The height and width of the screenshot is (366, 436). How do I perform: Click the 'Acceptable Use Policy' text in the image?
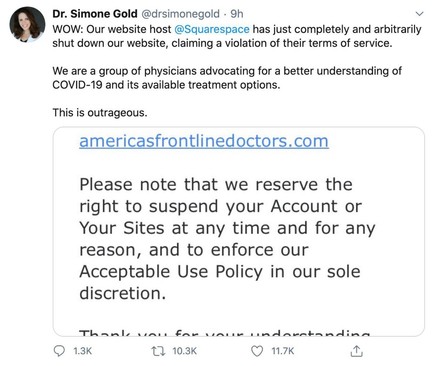[x=171, y=272]
